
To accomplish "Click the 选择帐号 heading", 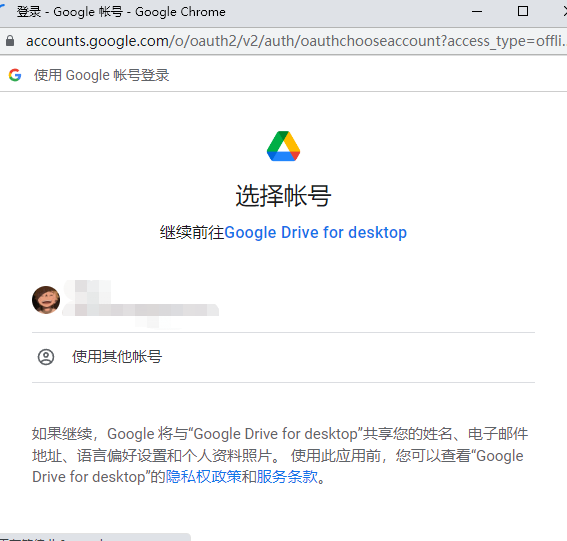I will pos(283,196).
